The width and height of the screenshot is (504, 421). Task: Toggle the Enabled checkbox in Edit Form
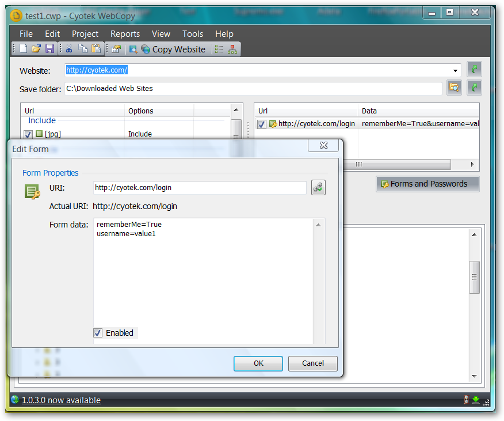click(98, 333)
